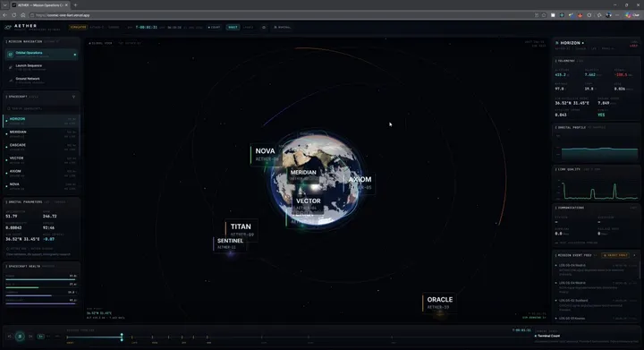Viewport: 644px width, 350px height.
Task: Open a new browser tab
Action: coord(75,5)
